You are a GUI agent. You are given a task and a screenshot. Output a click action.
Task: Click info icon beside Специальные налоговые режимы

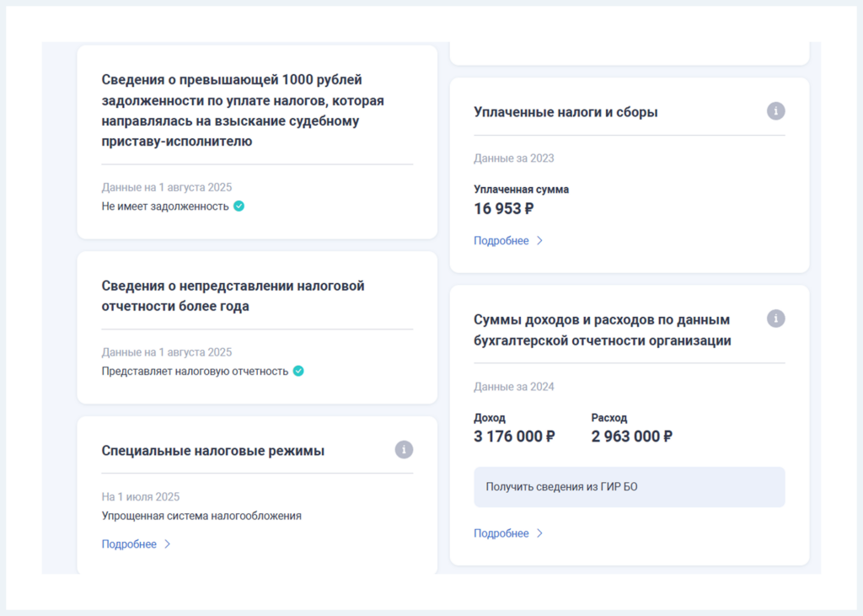[404, 450]
